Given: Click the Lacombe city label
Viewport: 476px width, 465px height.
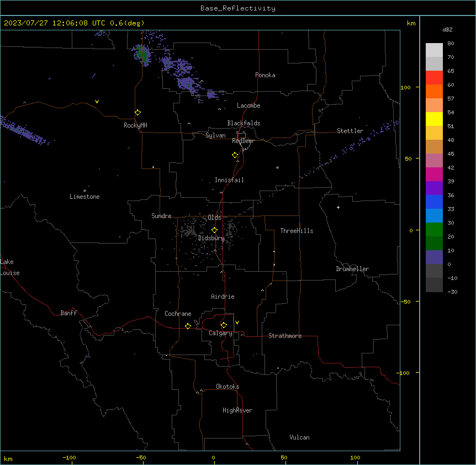Looking at the screenshot, I should coord(248,105).
